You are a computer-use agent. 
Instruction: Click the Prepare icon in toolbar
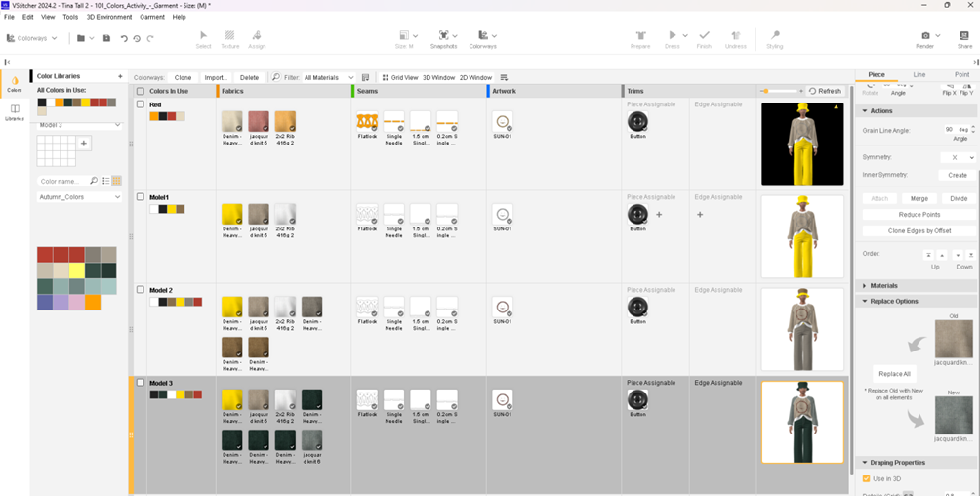click(x=640, y=36)
